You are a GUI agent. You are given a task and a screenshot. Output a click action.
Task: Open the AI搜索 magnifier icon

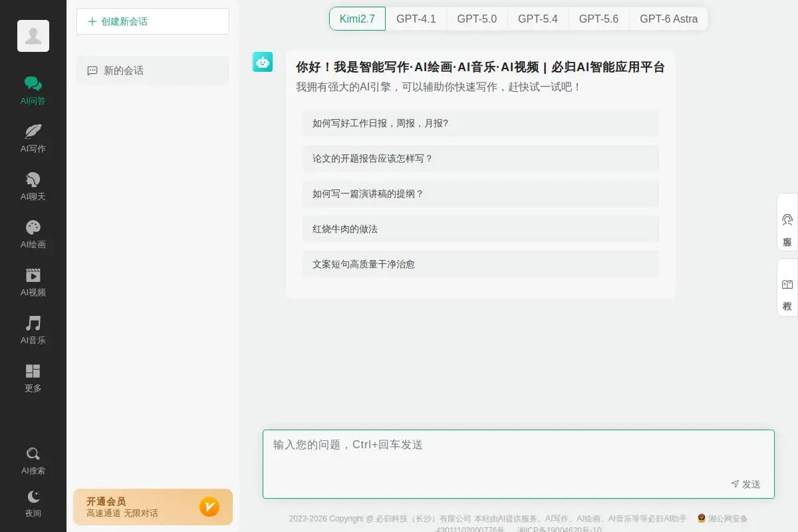tap(33, 454)
